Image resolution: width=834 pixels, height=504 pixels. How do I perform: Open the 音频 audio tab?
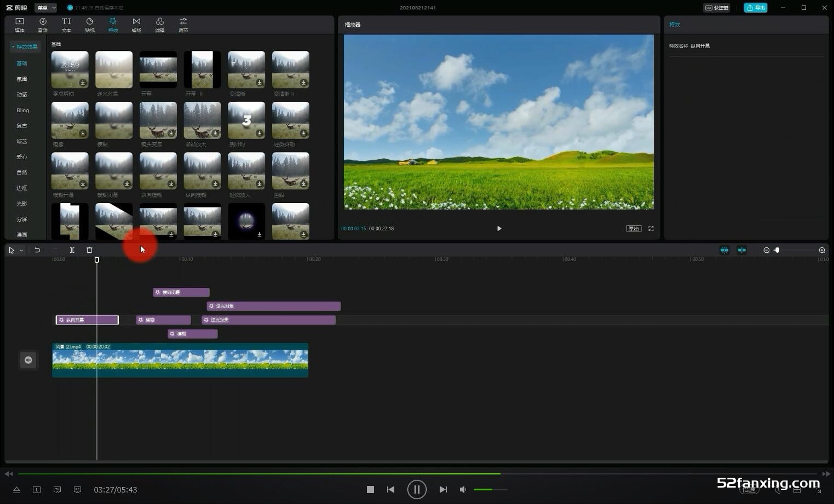[x=43, y=25]
